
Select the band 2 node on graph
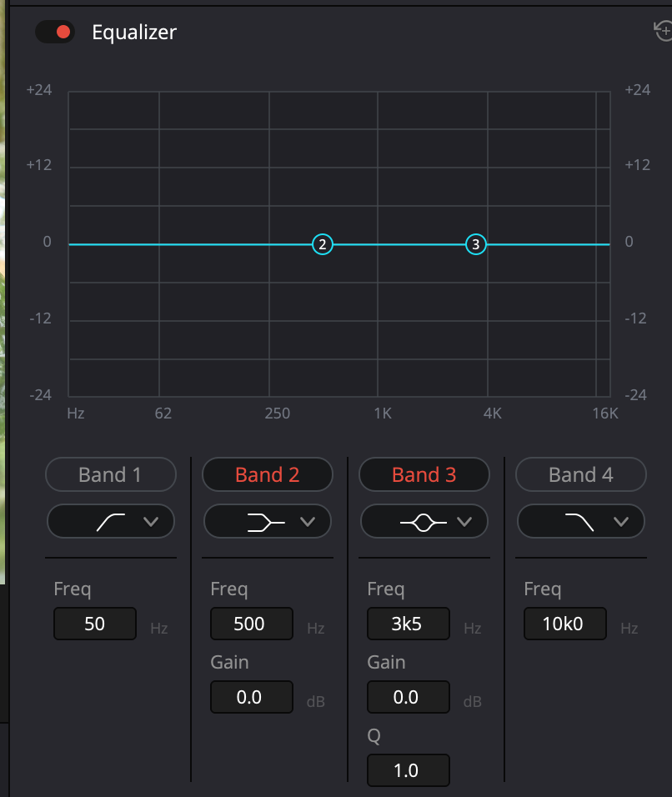coord(323,244)
